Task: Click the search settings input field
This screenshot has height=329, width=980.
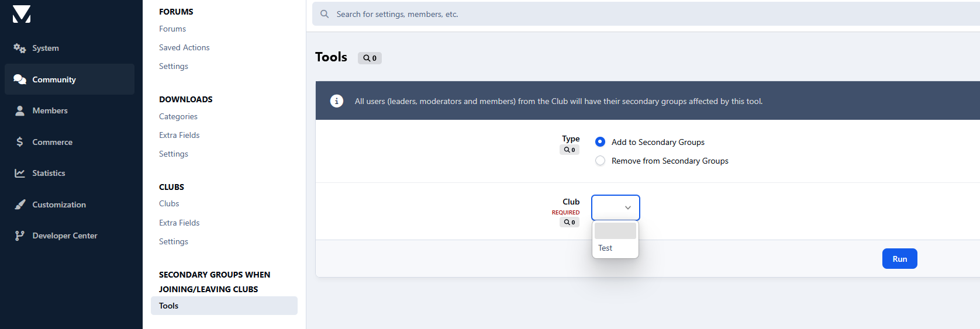Action: (643, 14)
